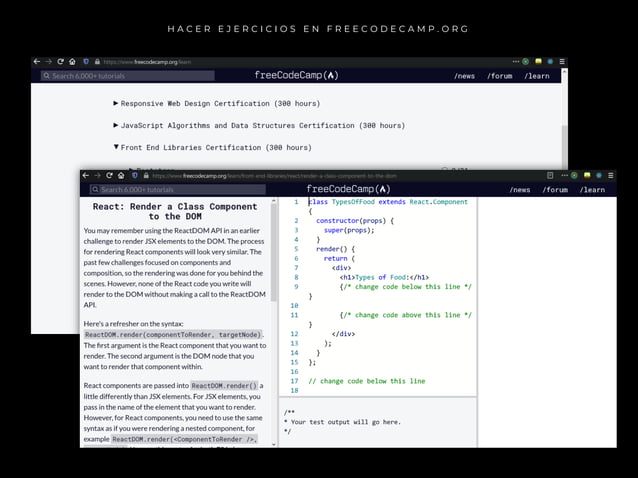Click code line 1 'class TypesOfFood extends'

(388, 202)
